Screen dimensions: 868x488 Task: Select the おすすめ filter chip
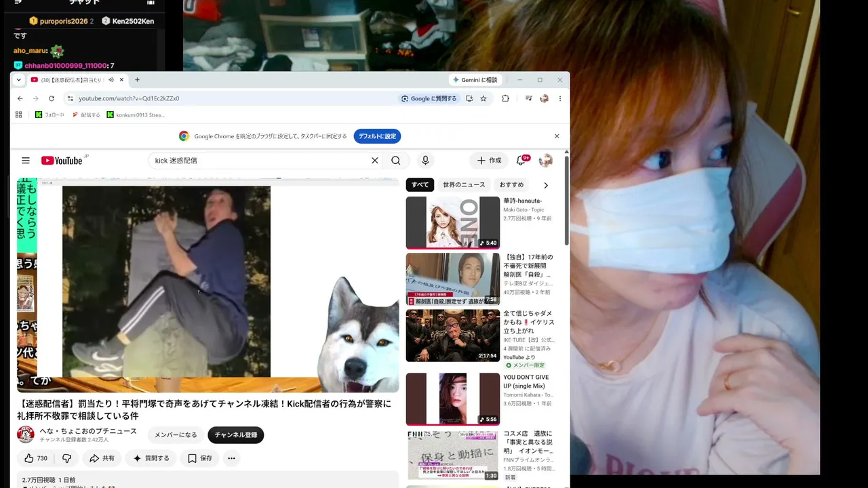tap(511, 184)
